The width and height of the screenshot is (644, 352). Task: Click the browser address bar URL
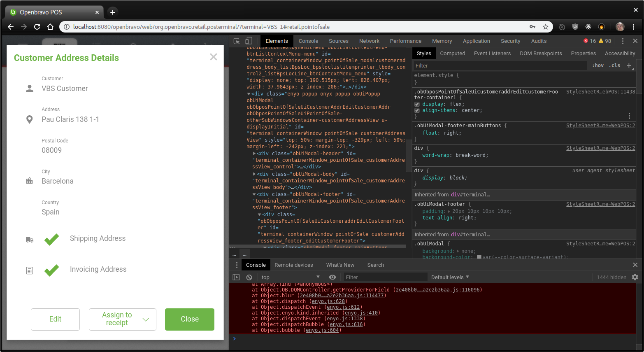tap(201, 27)
